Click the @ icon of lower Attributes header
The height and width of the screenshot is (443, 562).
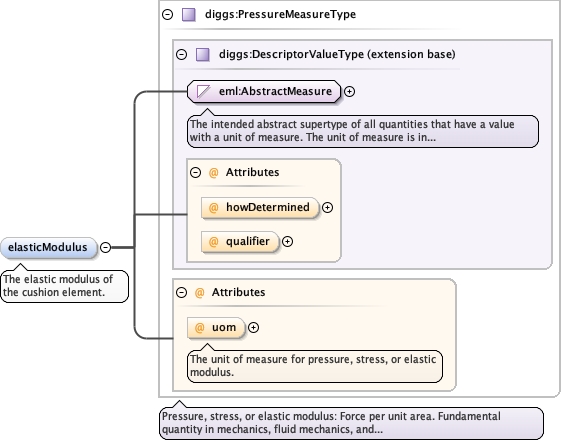199,293
